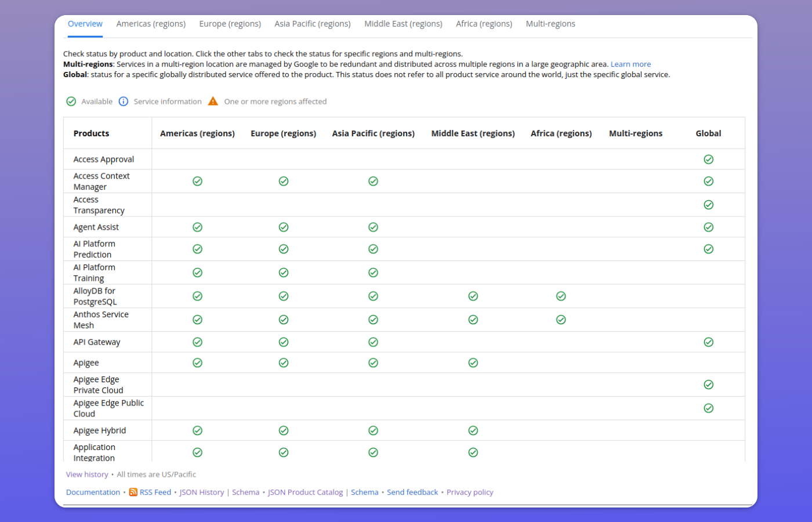The width and height of the screenshot is (812, 522).
Task: Open the Middle East (regions) tab
Action: coord(403,24)
